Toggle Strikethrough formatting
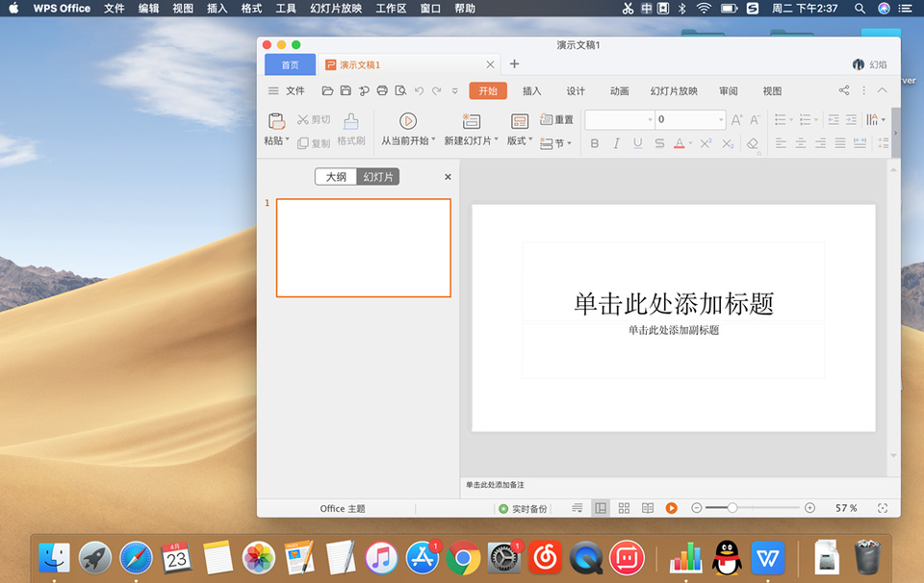Image resolution: width=924 pixels, height=583 pixels. point(659,143)
